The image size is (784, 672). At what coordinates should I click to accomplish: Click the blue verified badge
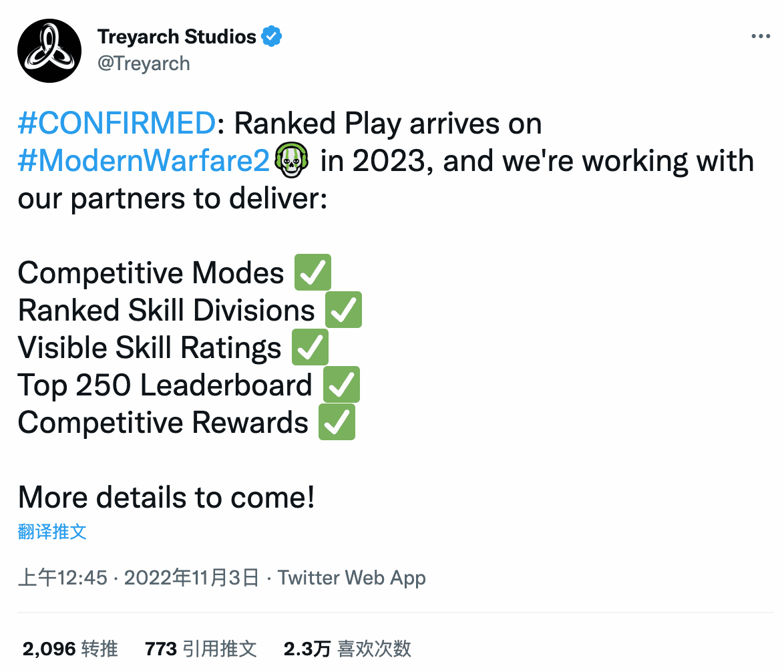[272, 36]
